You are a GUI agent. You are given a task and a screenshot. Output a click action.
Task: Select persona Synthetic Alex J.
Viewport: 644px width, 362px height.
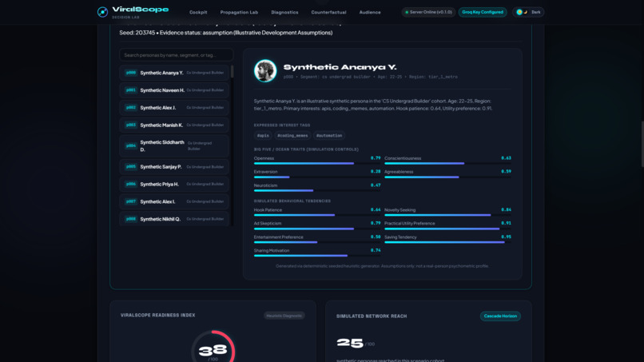tap(174, 108)
